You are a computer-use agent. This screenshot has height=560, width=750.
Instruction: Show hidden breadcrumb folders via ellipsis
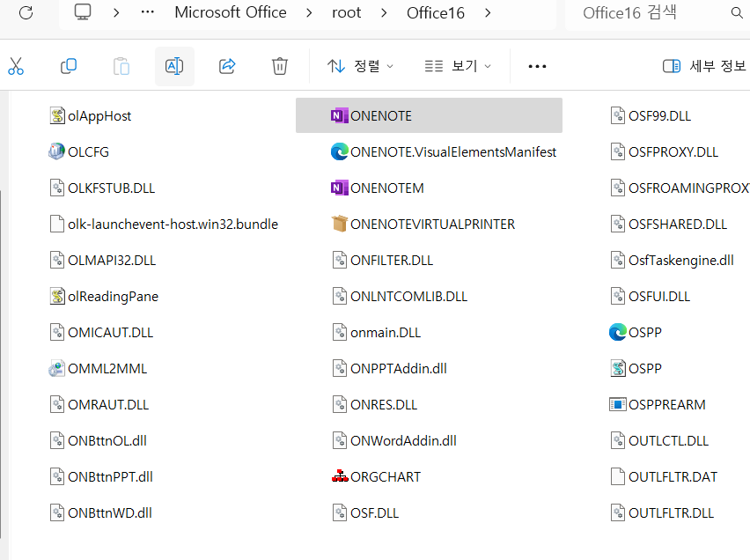[147, 12]
